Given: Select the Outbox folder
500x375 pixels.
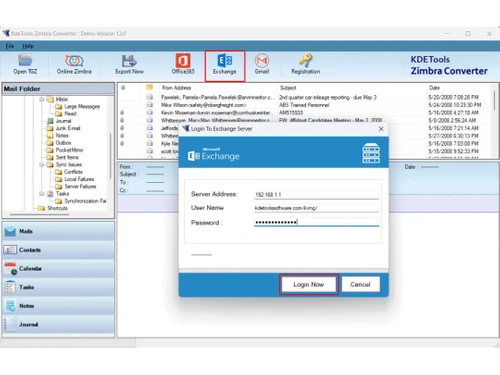Looking at the screenshot, I should (63, 143).
